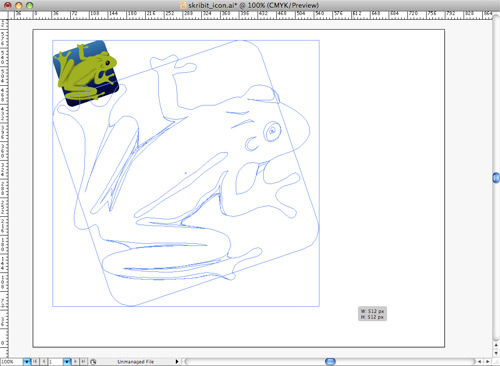This screenshot has width=500, height=366.
Task: Click the artboard number field
Action: 56,362
